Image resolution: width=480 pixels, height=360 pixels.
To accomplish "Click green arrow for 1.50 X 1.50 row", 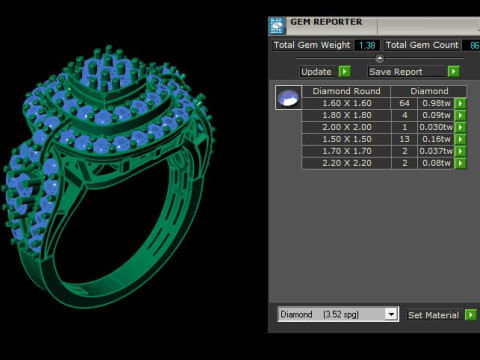I will coord(460,139).
